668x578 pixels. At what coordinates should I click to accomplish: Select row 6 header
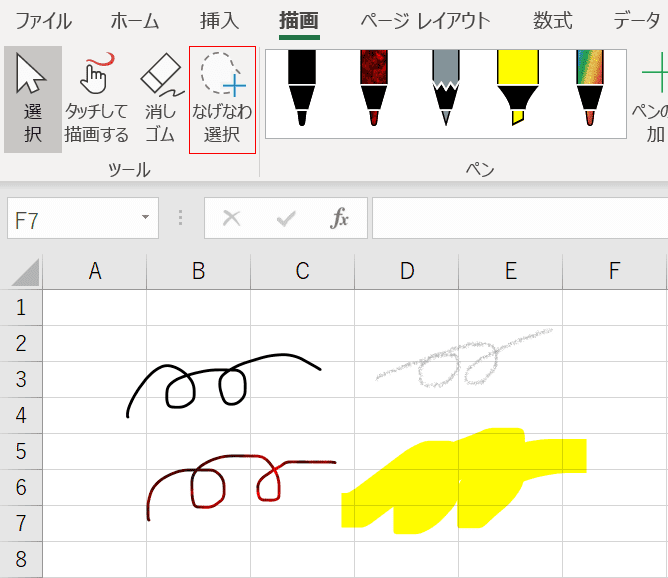click(21, 487)
